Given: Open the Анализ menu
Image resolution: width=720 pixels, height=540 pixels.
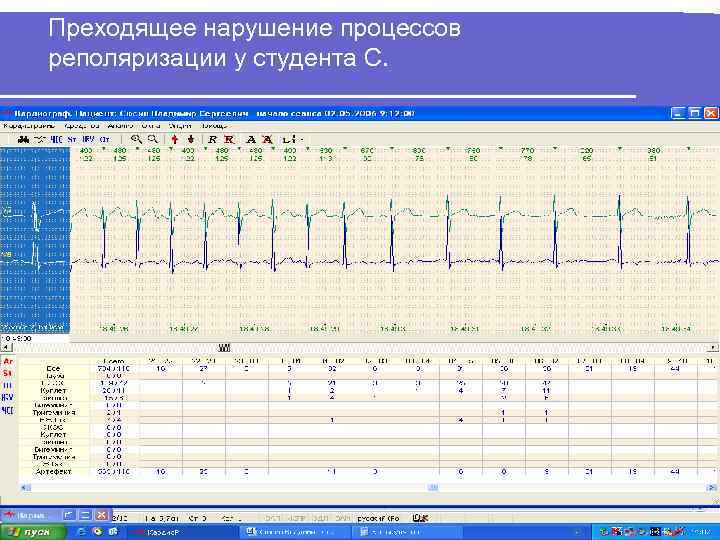Looking at the screenshot, I should point(120,125).
